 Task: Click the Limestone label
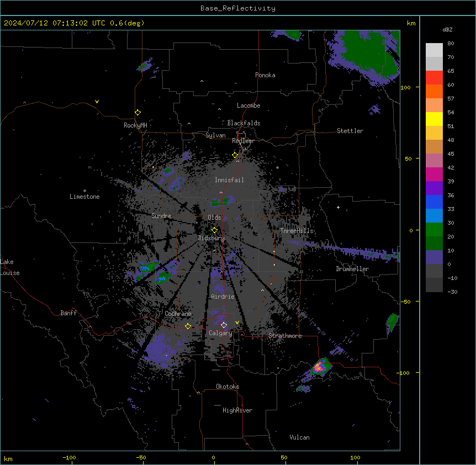pos(84,197)
